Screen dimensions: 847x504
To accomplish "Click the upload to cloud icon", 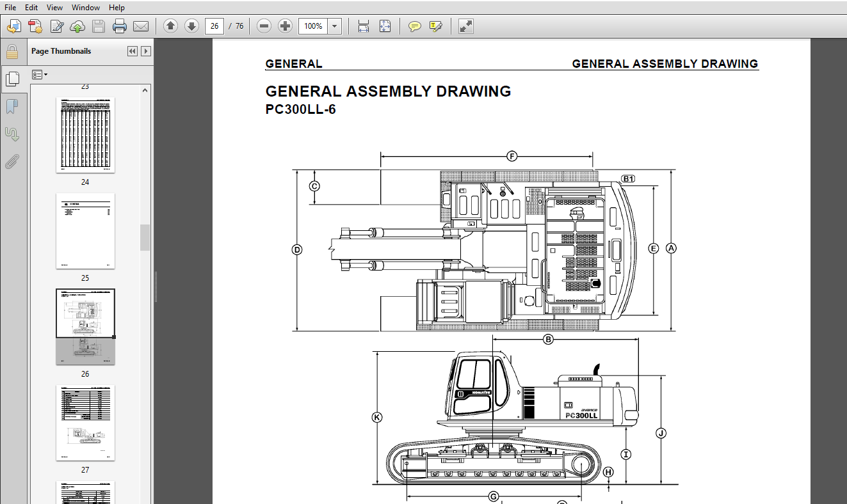I will click(77, 26).
